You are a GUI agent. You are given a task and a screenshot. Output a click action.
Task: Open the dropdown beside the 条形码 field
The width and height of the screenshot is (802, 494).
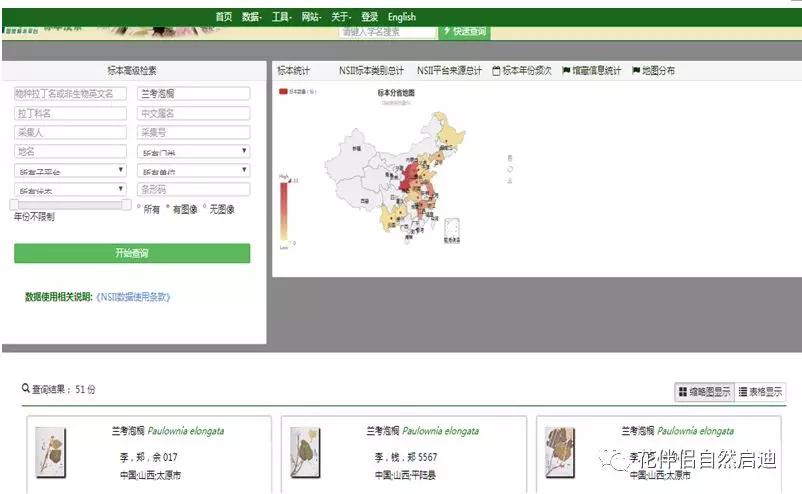(70, 189)
